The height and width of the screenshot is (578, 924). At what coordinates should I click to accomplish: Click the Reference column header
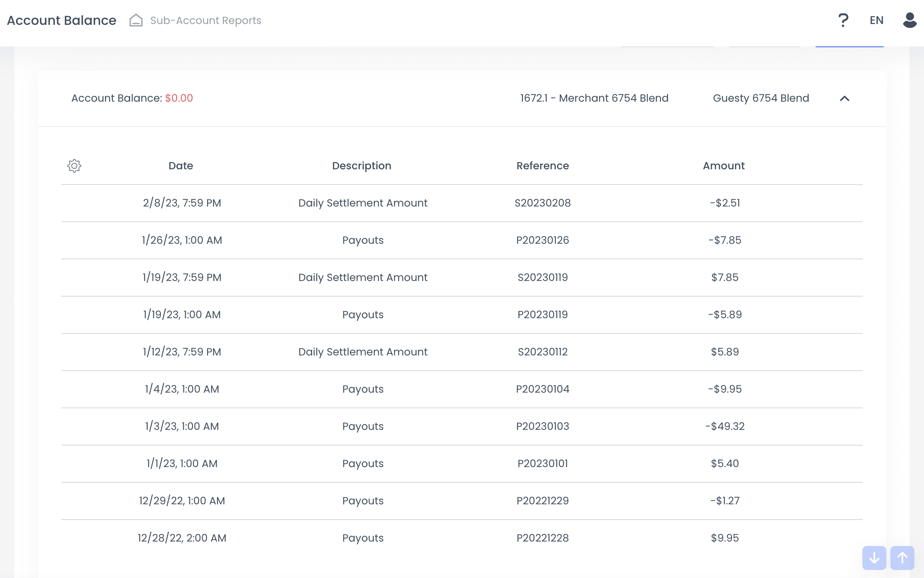[x=542, y=166]
